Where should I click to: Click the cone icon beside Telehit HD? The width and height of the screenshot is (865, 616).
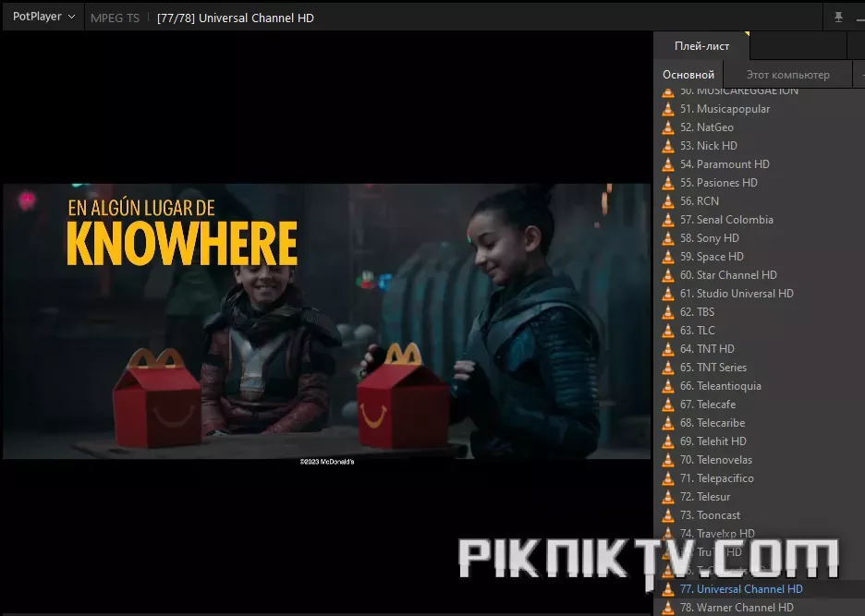tap(668, 441)
